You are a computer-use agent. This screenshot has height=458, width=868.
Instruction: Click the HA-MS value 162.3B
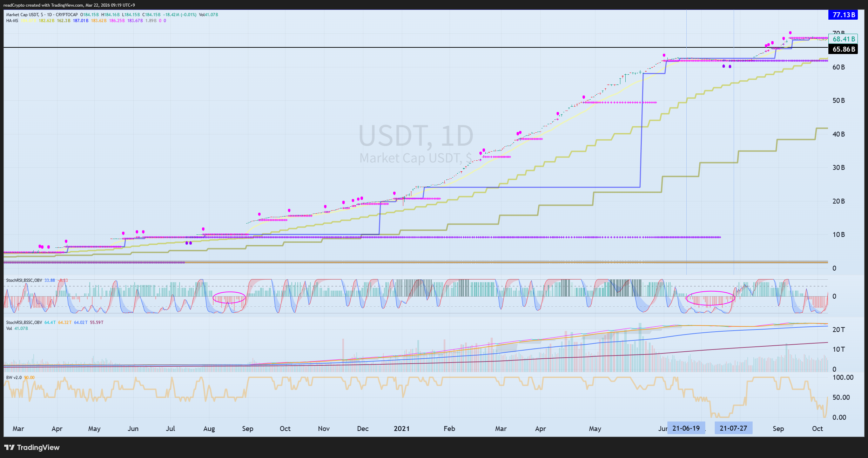click(x=64, y=21)
